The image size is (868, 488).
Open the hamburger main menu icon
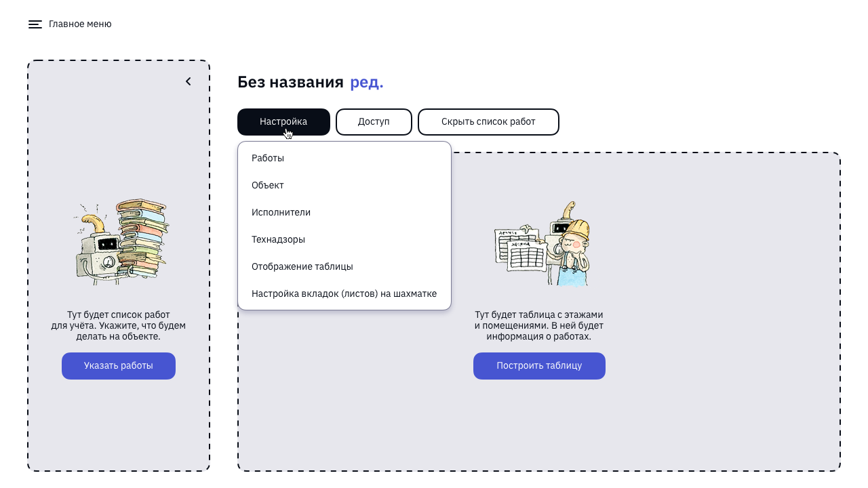(35, 24)
